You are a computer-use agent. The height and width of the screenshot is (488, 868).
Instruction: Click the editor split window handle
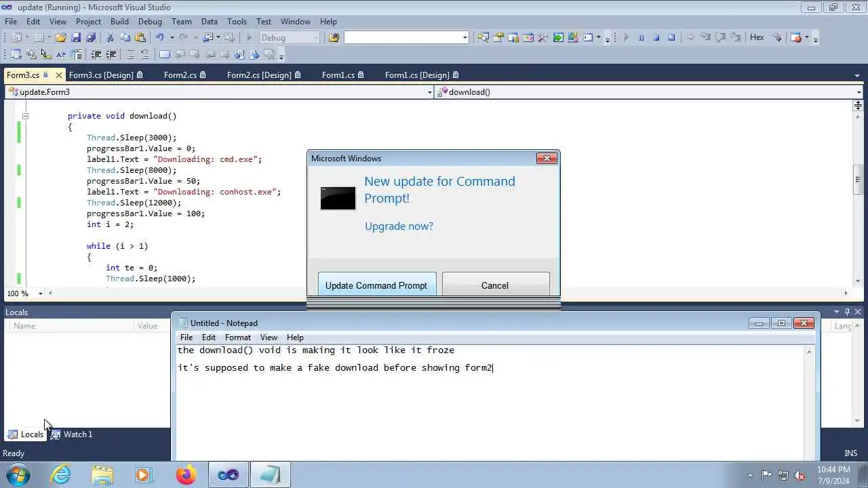coord(858,105)
